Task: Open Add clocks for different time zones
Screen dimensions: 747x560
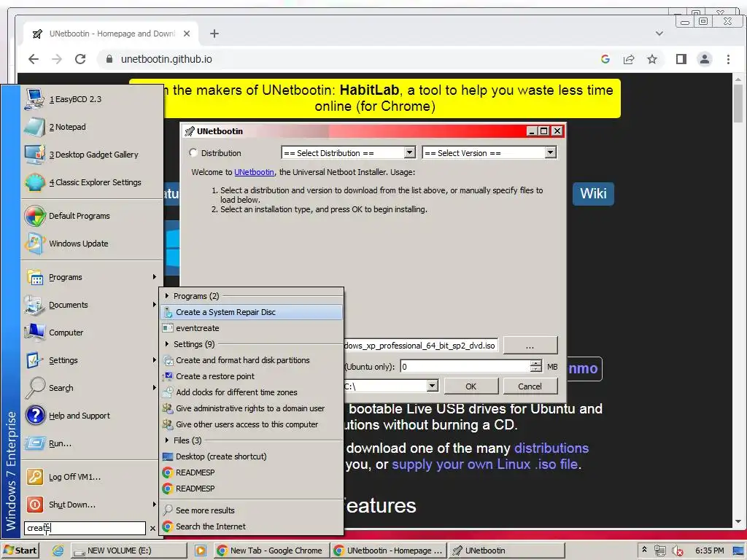Action: (252, 392)
